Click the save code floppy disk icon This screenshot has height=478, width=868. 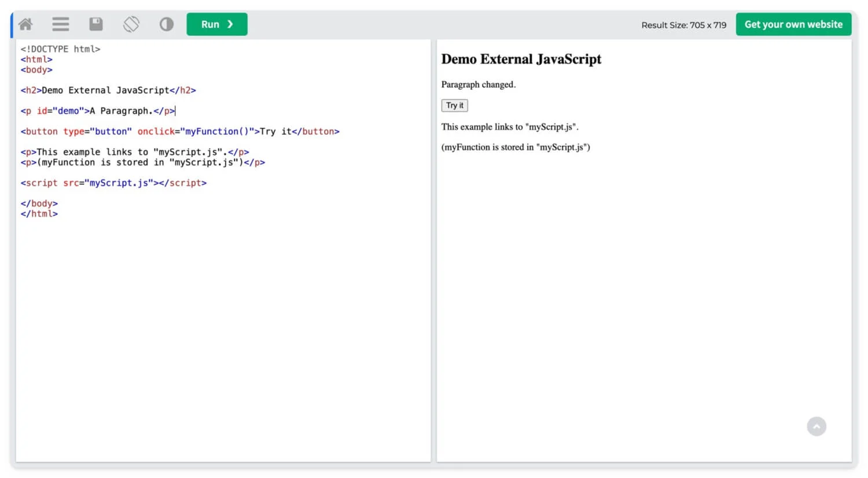click(96, 24)
